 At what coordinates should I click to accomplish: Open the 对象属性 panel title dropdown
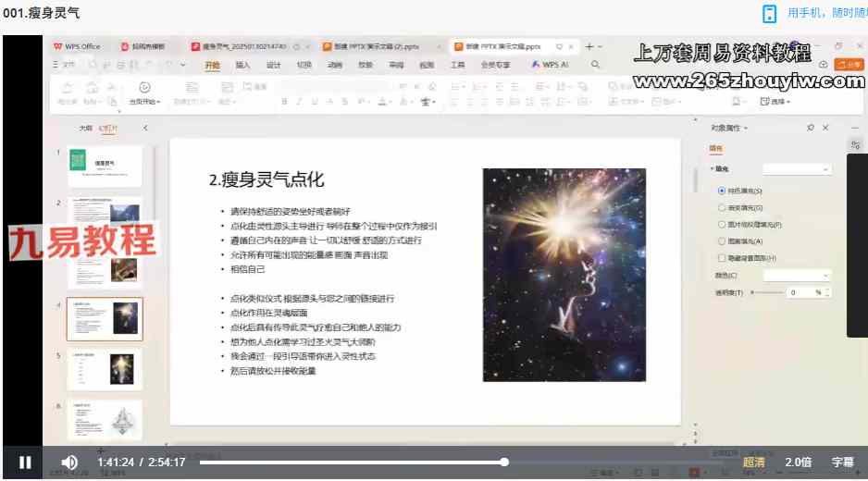tap(747, 128)
